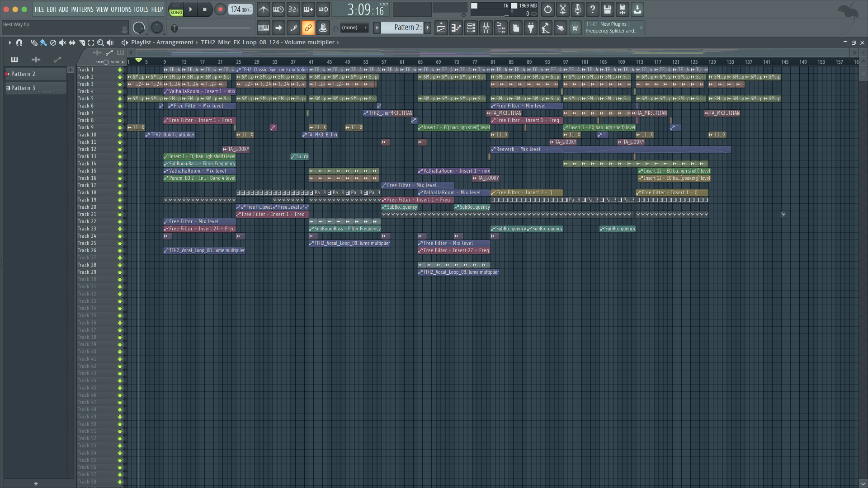Toggle the recording countdown
This screenshot has width=868, height=488.
(293, 9)
